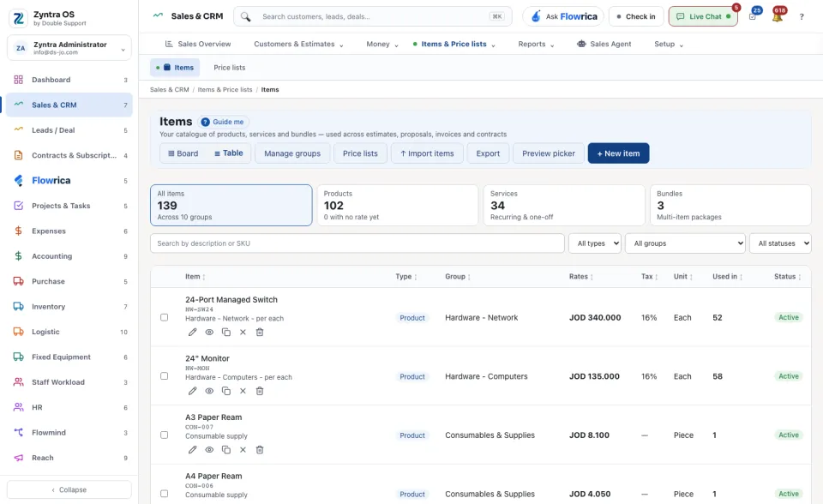Switch to the Price lists subtab

click(230, 68)
